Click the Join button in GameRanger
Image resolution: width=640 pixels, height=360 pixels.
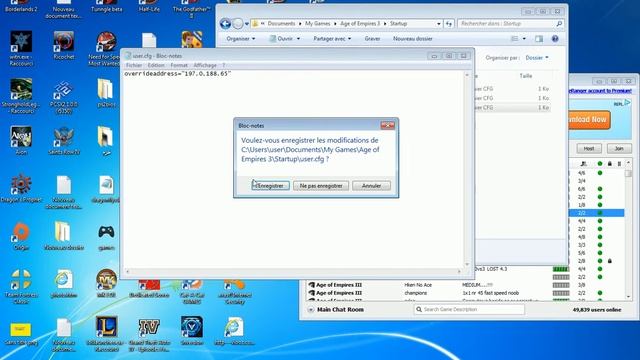tap(619, 149)
